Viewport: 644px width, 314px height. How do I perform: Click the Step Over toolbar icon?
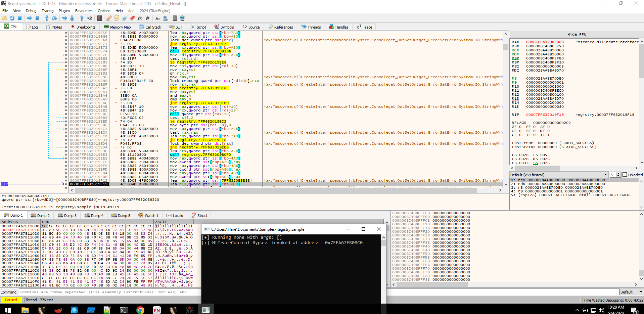point(54,18)
